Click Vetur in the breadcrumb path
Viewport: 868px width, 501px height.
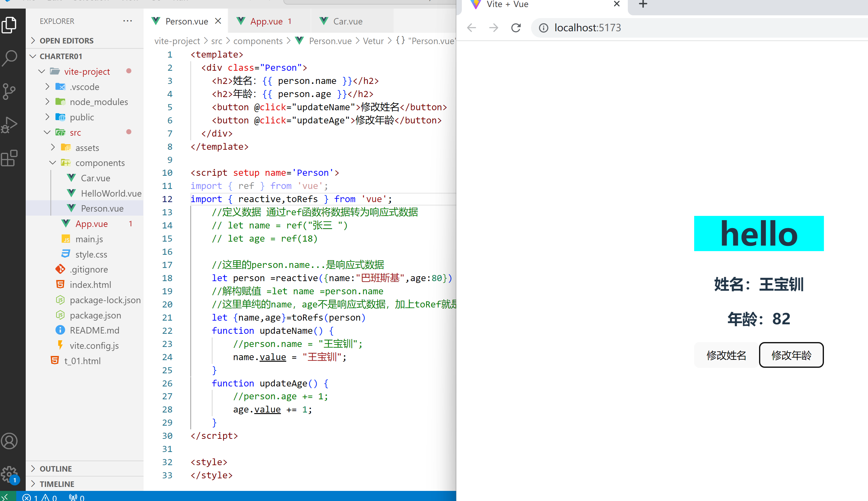point(373,41)
